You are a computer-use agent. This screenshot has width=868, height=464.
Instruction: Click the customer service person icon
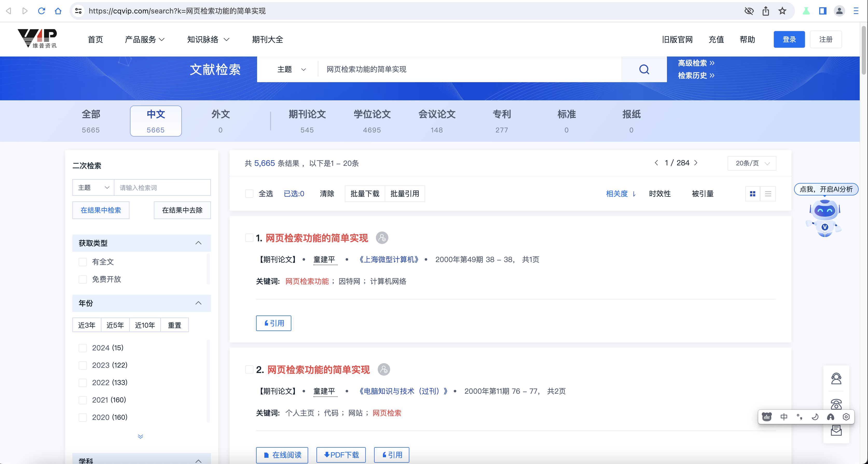click(x=837, y=378)
